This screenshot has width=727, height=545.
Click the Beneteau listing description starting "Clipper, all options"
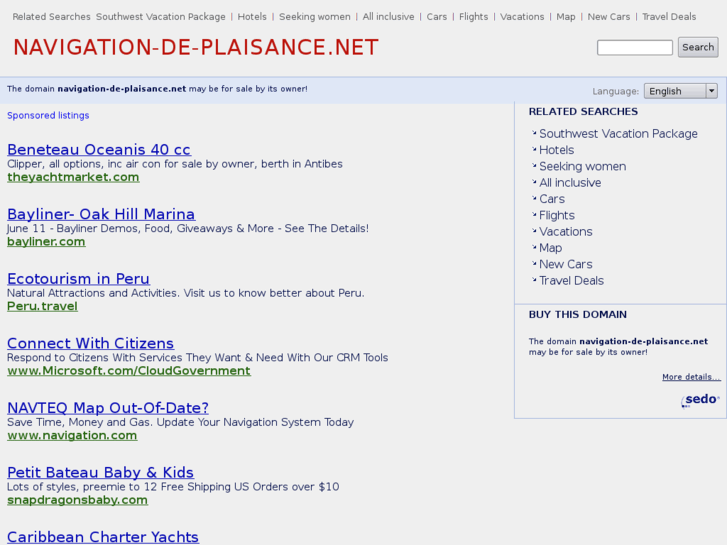click(175, 164)
